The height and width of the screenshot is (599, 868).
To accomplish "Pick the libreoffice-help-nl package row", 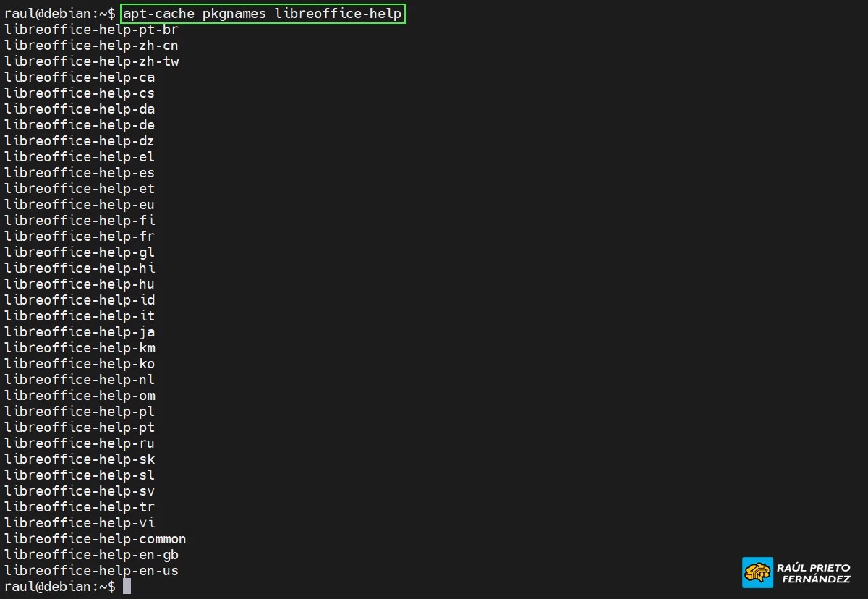I will pyautogui.click(x=80, y=380).
